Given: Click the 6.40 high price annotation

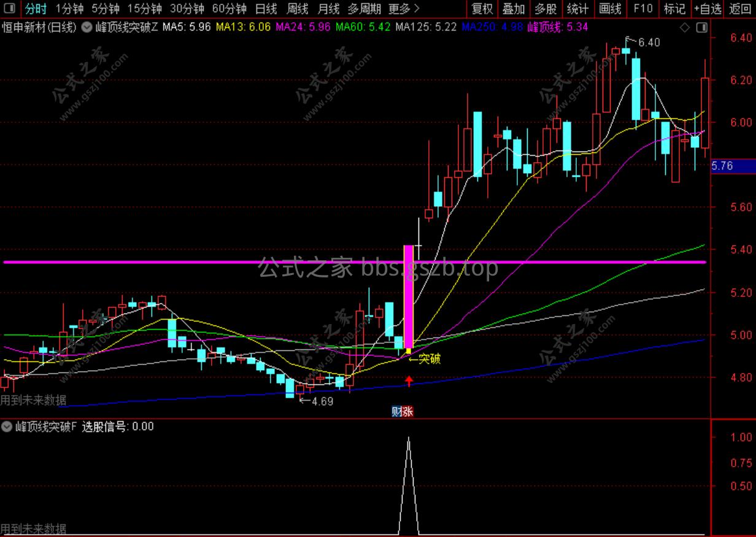Looking at the screenshot, I should [x=649, y=42].
